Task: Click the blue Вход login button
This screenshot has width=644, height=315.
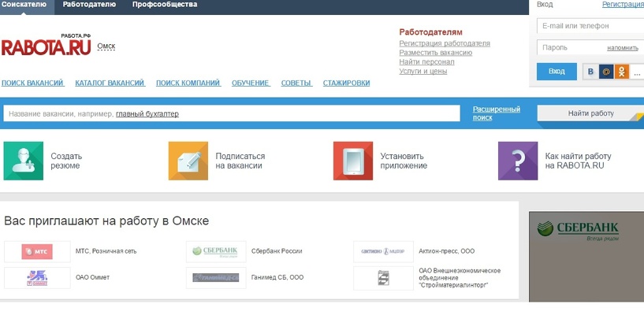Action: point(557,72)
